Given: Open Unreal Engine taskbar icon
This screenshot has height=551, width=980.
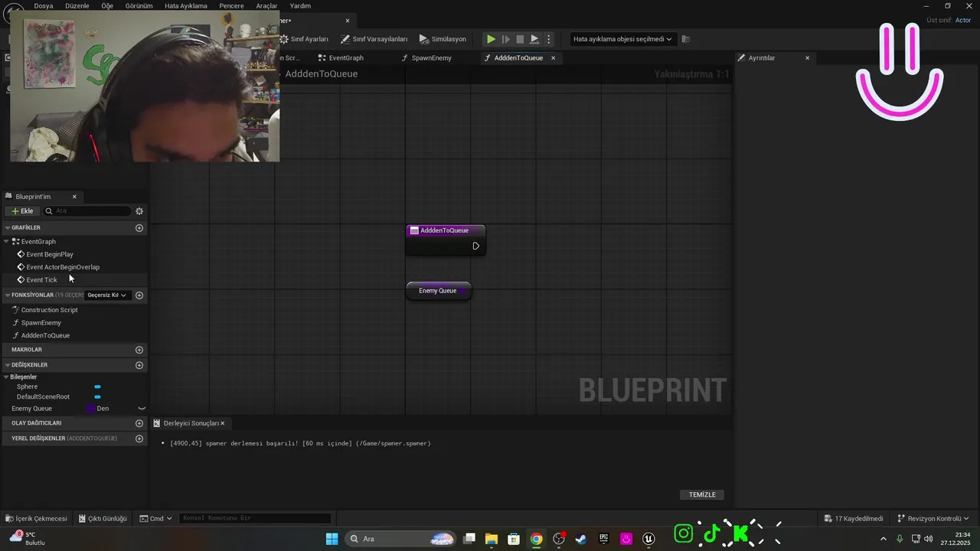Looking at the screenshot, I should (x=648, y=539).
